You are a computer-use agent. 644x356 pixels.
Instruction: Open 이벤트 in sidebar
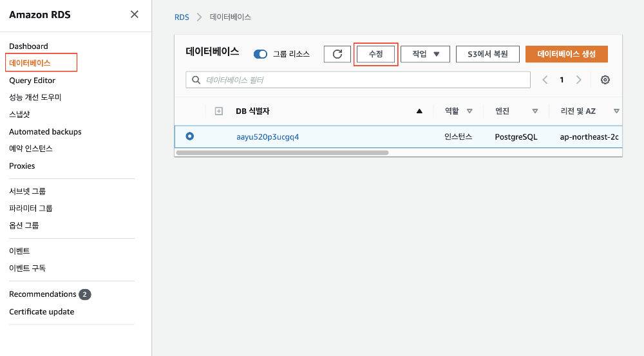point(19,251)
